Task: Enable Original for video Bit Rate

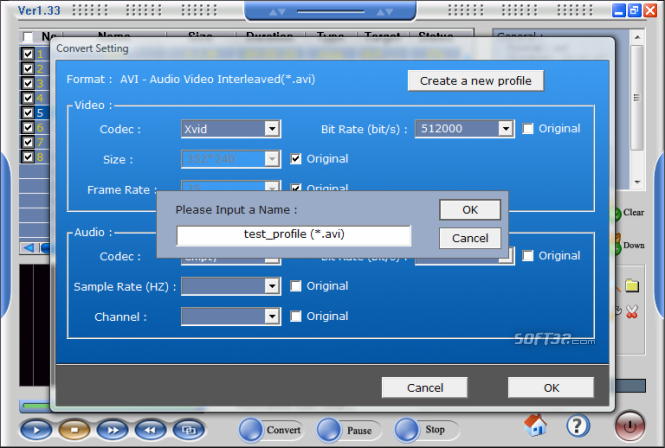Action: (528, 129)
